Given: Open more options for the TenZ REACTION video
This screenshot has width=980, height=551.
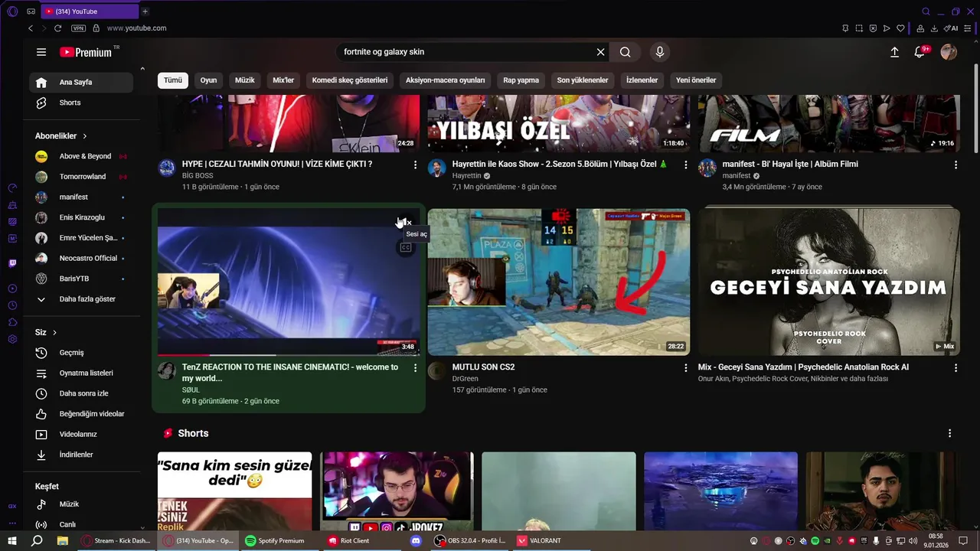Looking at the screenshot, I should pyautogui.click(x=416, y=368).
